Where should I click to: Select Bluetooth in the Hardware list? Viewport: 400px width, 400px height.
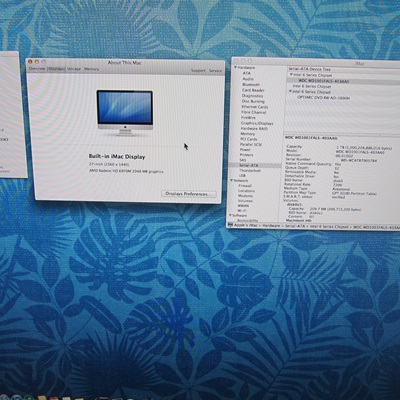251,84
